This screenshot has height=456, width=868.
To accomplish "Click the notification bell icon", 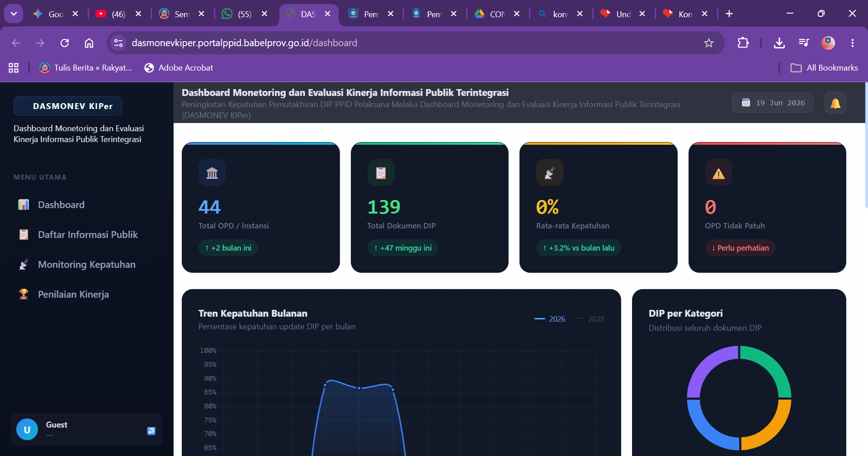I will coord(835,103).
